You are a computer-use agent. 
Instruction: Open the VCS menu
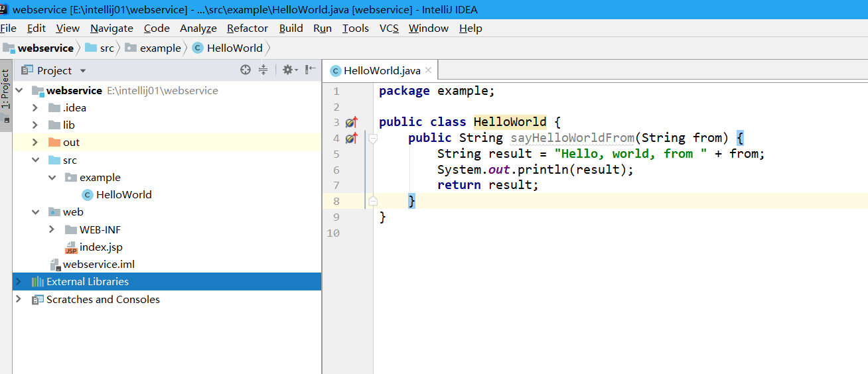(x=389, y=29)
